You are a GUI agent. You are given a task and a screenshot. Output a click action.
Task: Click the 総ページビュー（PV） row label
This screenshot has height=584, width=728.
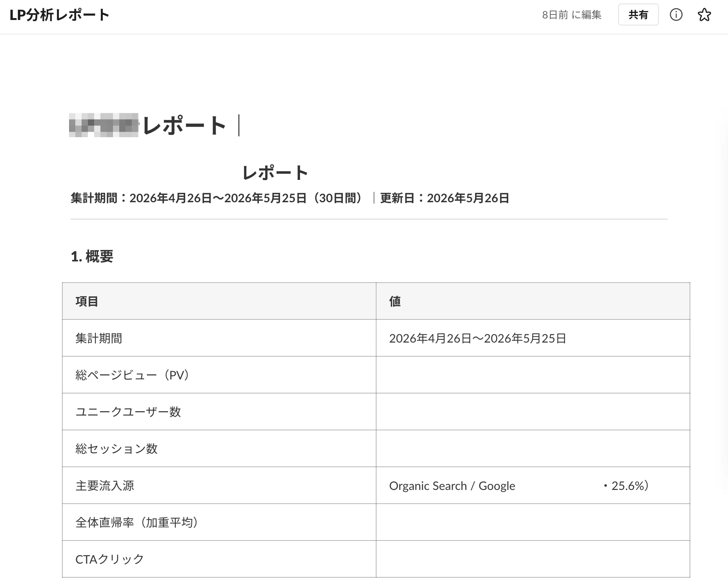[132, 375]
